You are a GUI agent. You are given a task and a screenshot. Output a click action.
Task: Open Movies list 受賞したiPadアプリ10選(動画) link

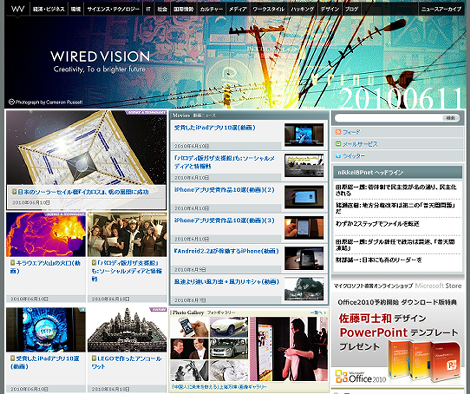point(215,128)
